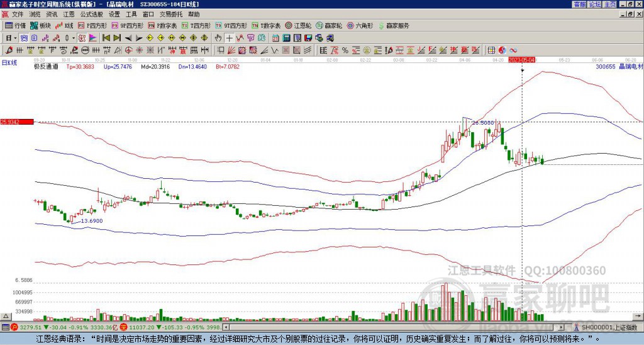This screenshot has height=345, width=644.
Task: Jump to first bar with green start arrow
Action: coord(106,38)
